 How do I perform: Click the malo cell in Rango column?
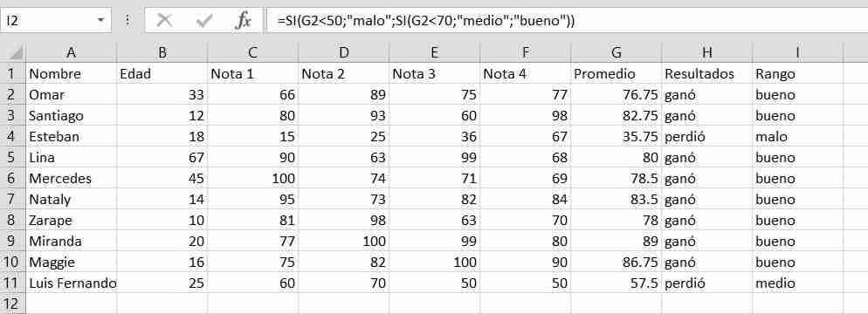coord(797,137)
